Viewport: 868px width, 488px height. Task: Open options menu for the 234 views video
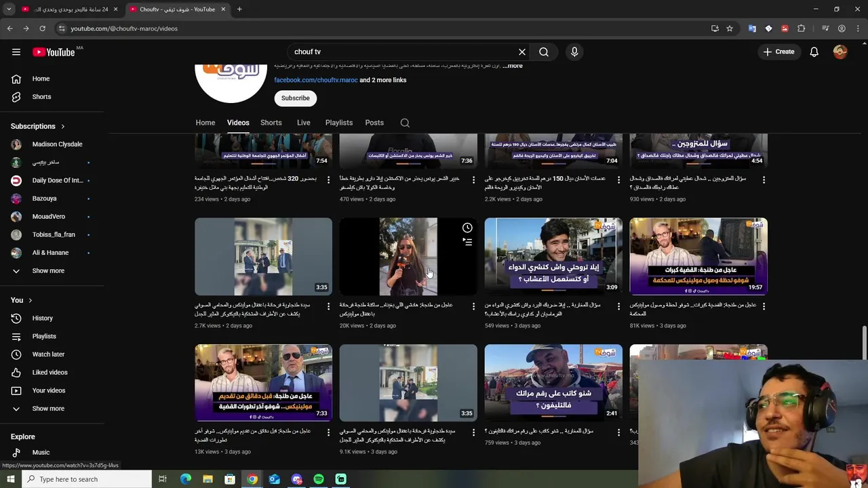point(329,180)
